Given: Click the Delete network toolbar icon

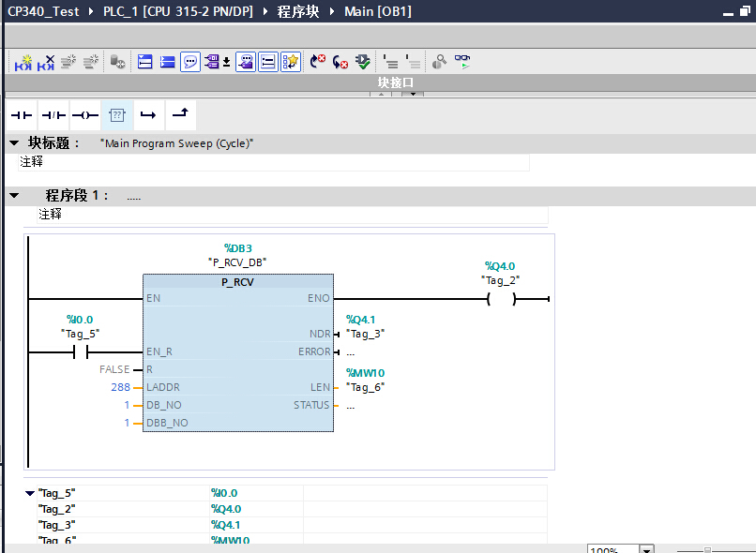Looking at the screenshot, I should pyautogui.click(x=46, y=62).
